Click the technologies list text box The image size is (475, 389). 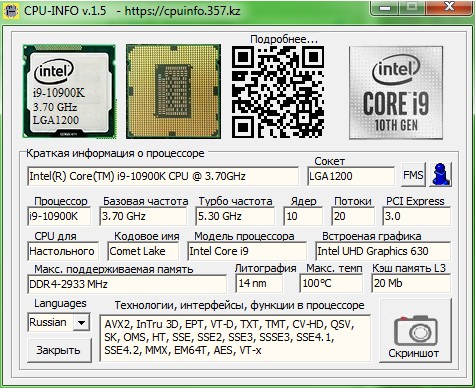[235, 338]
